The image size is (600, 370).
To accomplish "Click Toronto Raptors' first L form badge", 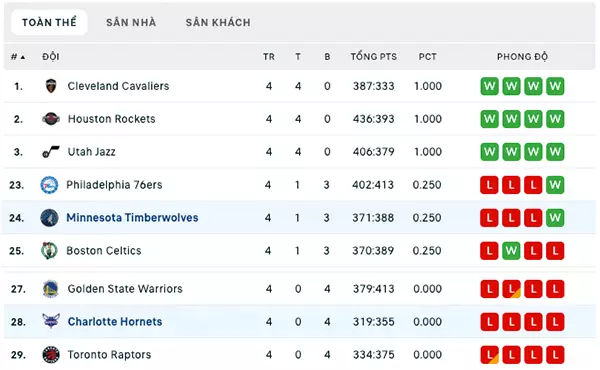I will pyautogui.click(x=489, y=355).
